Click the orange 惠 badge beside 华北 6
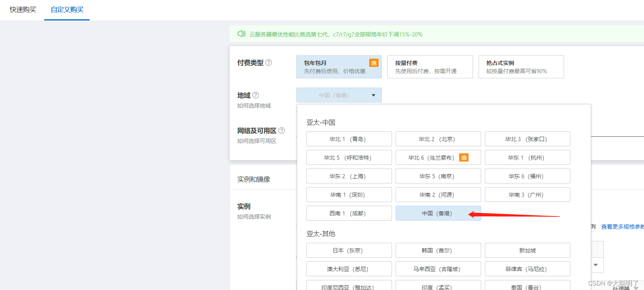This screenshot has width=644, height=290. (464, 157)
